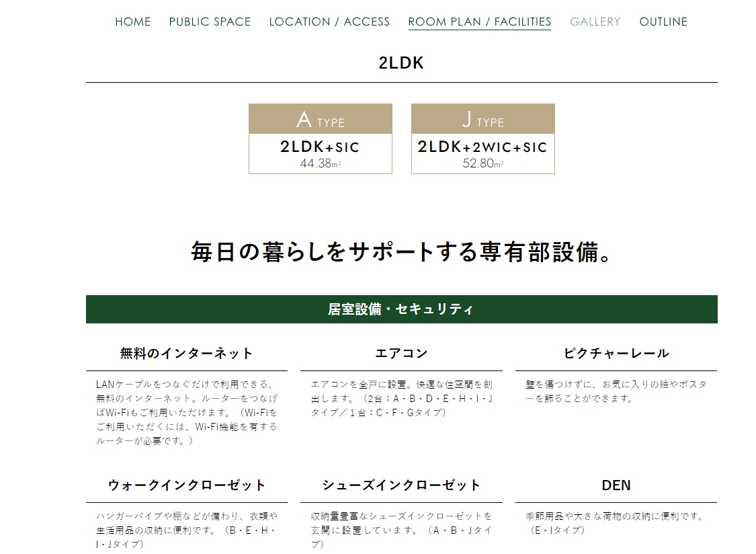Select the ROOM PLAN / FACILITIES menu item
The image size is (756, 554).
point(479,22)
